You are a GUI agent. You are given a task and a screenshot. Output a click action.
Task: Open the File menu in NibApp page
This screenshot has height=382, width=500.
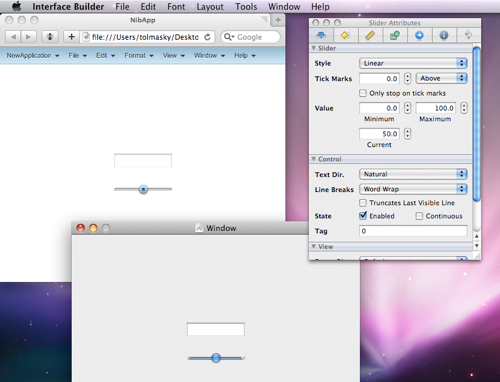78,55
